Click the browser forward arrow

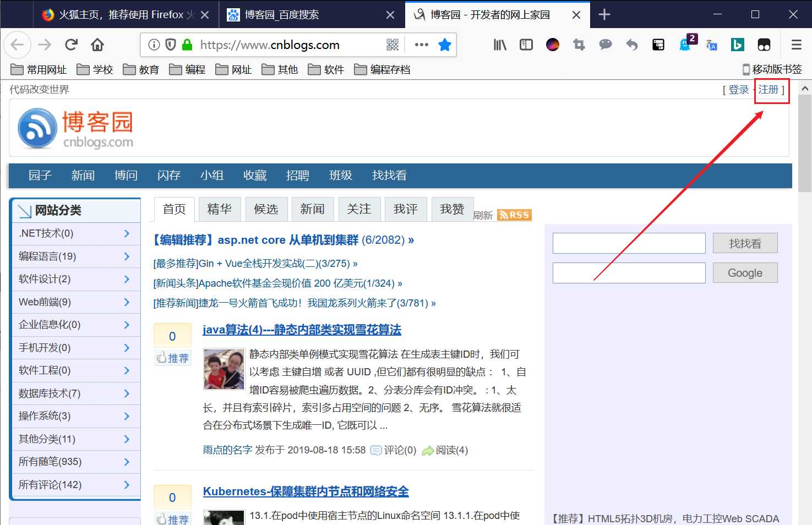(45, 45)
